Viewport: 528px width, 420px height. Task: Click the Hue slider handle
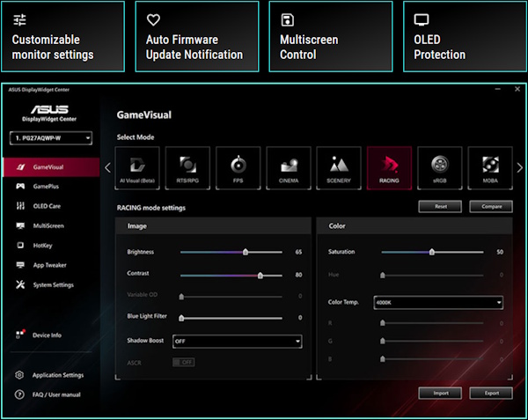pos(383,275)
